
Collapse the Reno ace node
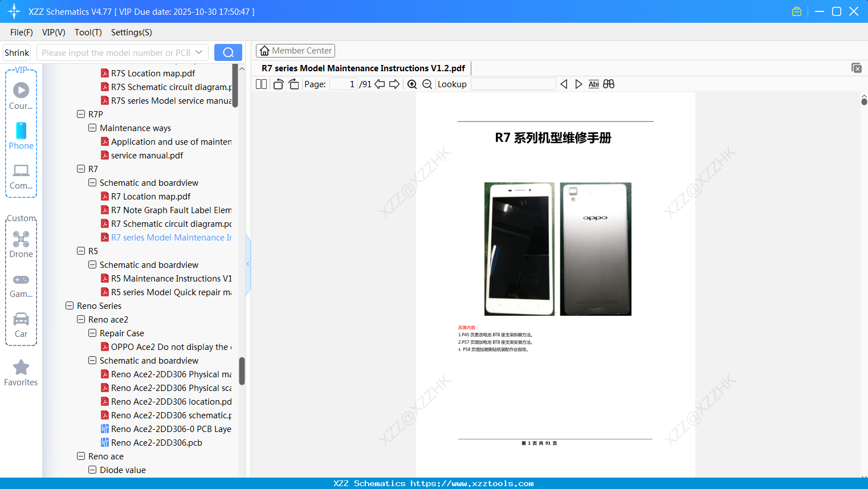(x=81, y=456)
